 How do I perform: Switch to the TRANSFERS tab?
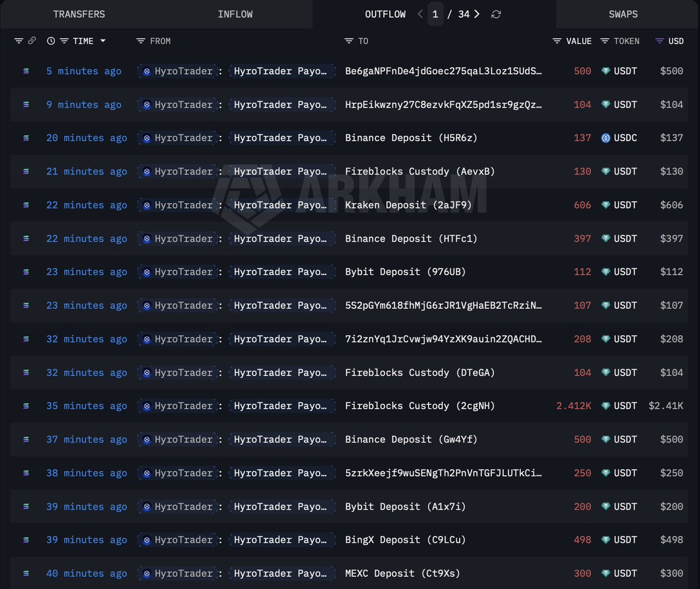tap(79, 14)
